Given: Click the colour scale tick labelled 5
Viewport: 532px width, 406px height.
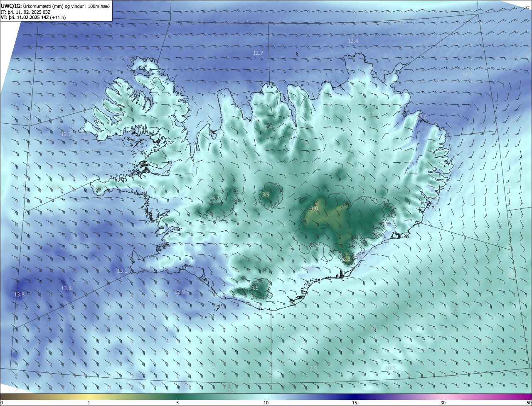Looking at the screenshot, I should (177, 403).
